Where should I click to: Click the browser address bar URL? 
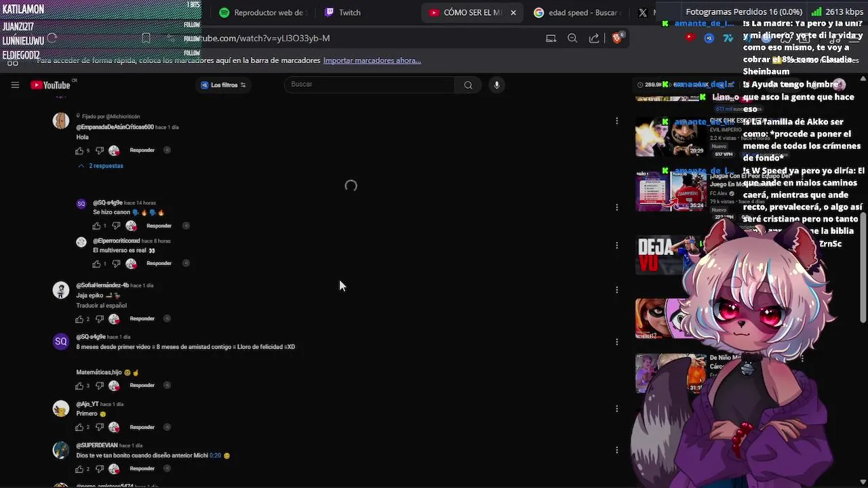pyautogui.click(x=264, y=39)
